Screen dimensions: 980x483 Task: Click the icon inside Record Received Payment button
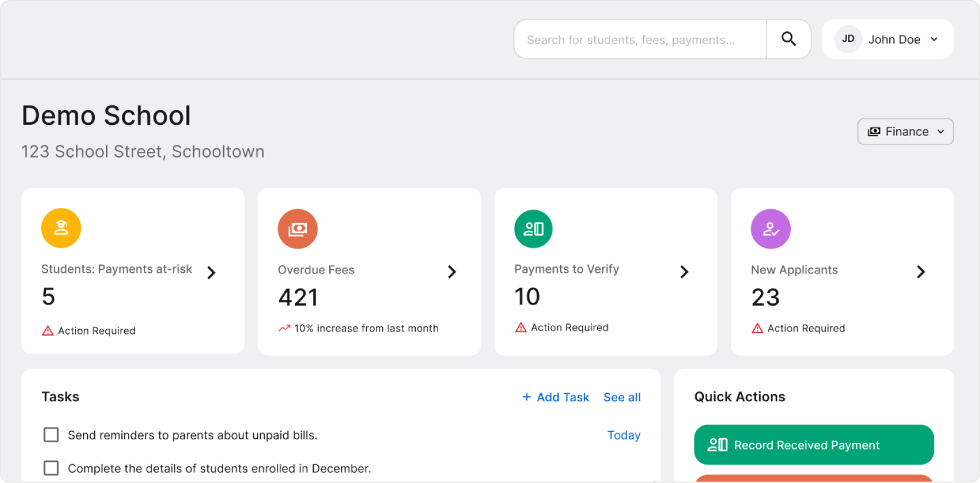pos(717,445)
